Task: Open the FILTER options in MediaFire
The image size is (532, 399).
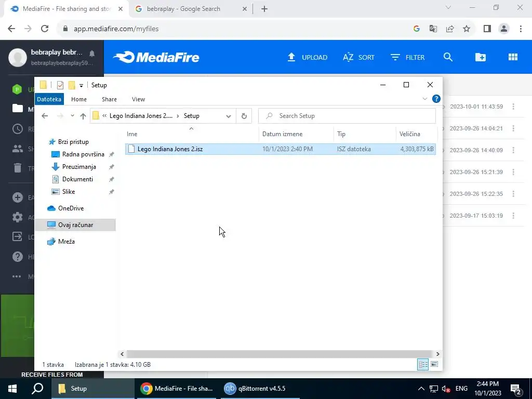Action: (407, 57)
